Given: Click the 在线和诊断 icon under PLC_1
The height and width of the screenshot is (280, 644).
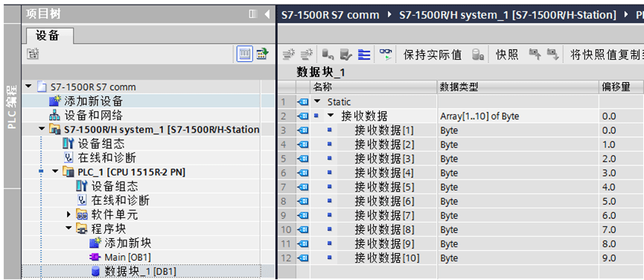Looking at the screenshot, I should tap(82, 201).
